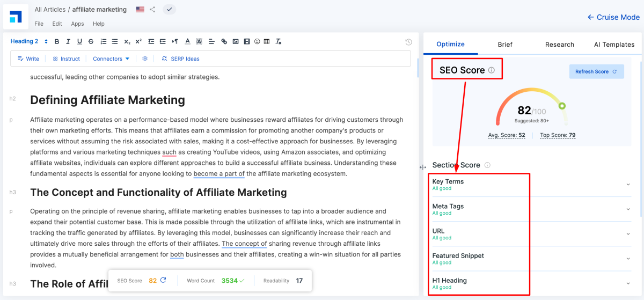Toggle underline formatting
Image resolution: width=644 pixels, height=300 pixels.
coord(79,41)
